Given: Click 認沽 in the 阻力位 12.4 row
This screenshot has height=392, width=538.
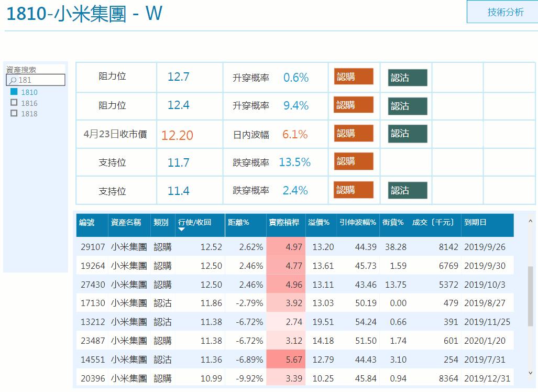Looking at the screenshot, I should click(x=407, y=105).
